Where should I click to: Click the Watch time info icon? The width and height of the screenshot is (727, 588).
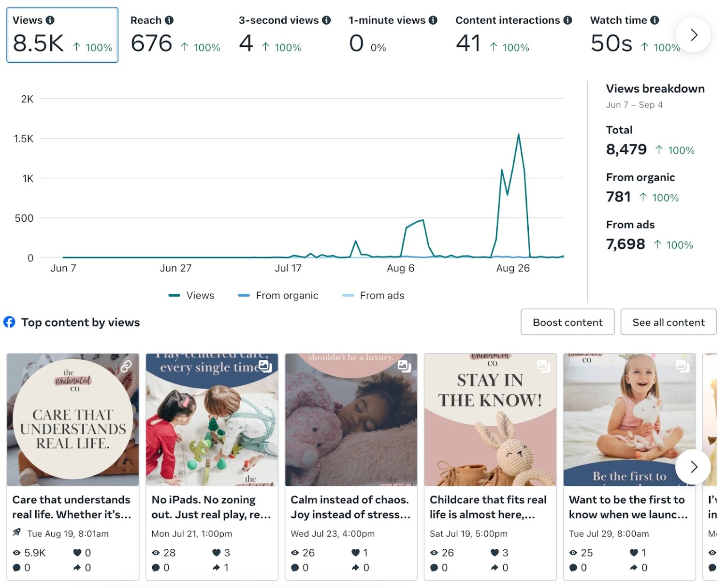coord(655,20)
